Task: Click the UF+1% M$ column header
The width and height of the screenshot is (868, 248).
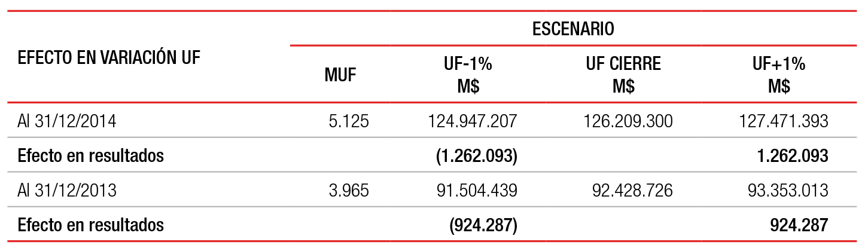Action: 778,75
